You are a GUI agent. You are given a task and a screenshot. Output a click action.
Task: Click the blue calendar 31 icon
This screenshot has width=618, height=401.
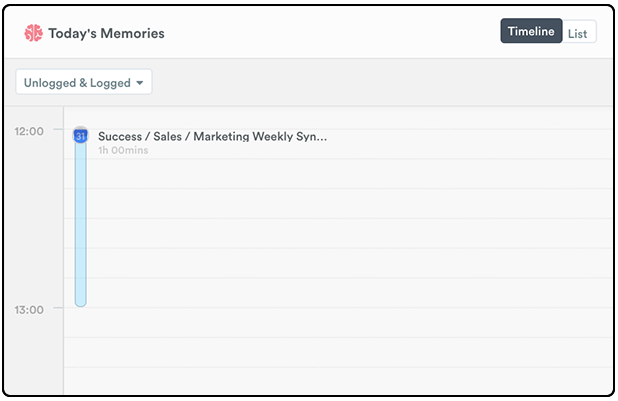(x=80, y=136)
